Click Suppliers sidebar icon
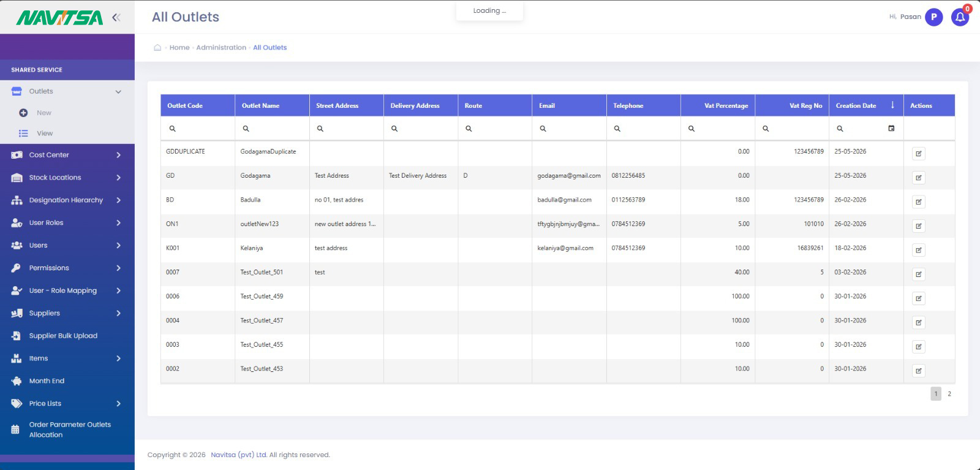 click(x=17, y=313)
